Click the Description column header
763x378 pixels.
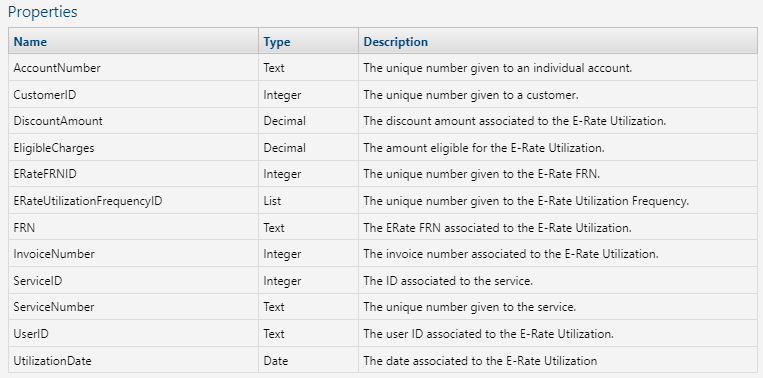click(x=558, y=41)
